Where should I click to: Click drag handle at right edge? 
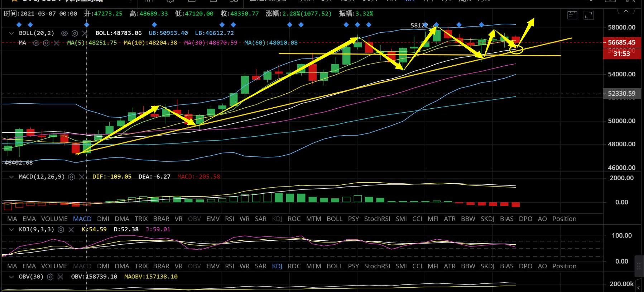(639, 266)
